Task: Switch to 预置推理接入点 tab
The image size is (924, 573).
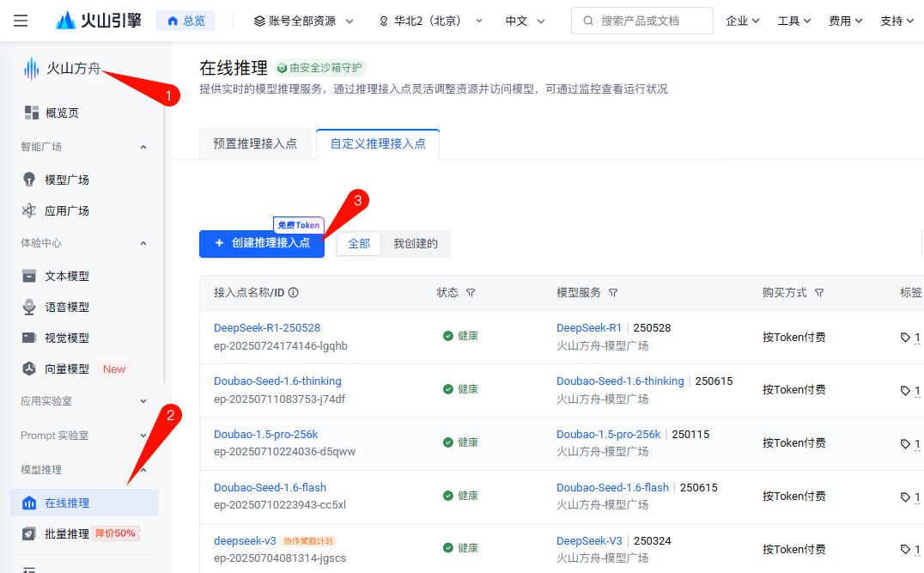Action: click(254, 143)
